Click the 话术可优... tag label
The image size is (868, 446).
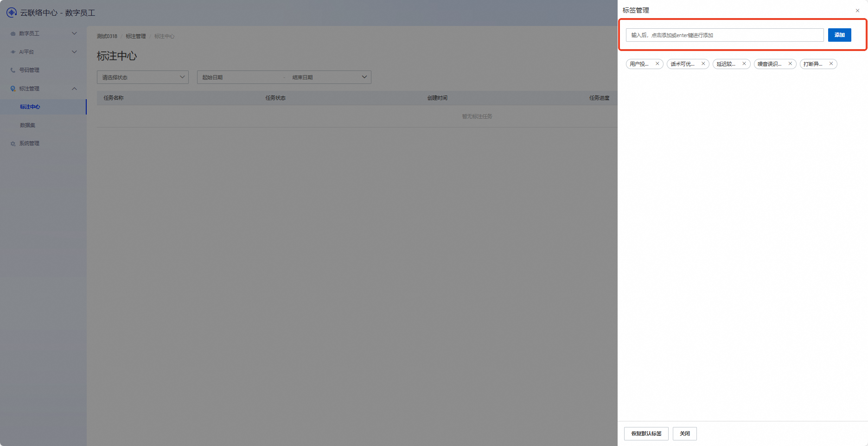point(683,64)
